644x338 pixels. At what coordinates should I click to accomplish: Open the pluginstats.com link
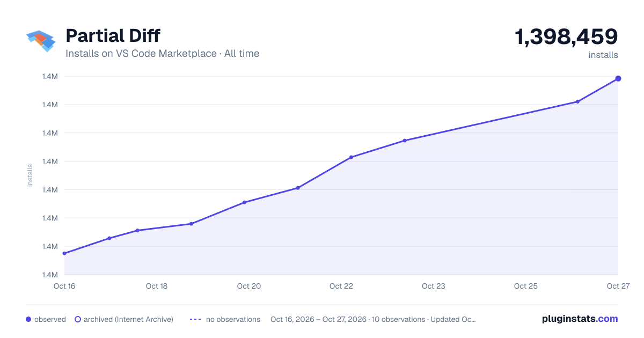580,319
